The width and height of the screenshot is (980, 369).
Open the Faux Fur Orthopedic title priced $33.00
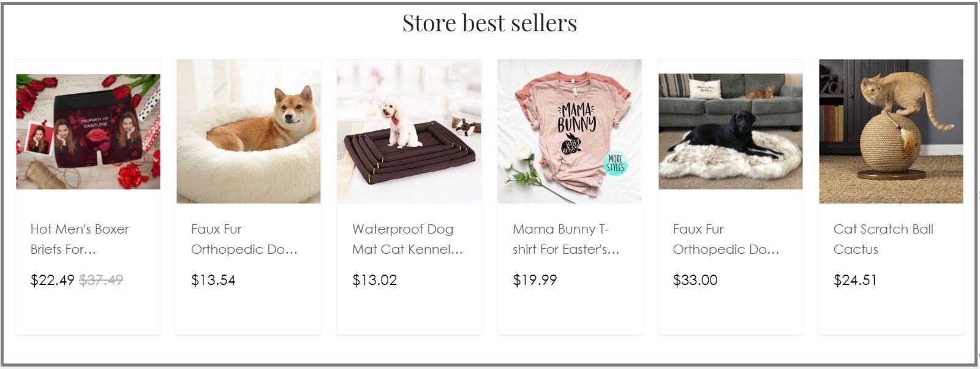pyautogui.click(x=726, y=239)
